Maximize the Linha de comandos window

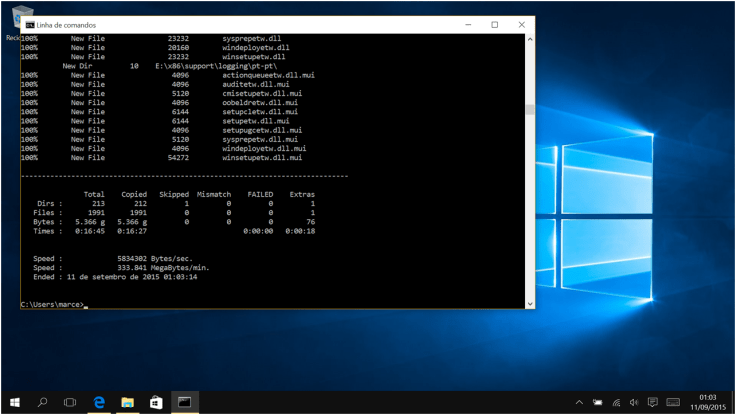[494, 24]
